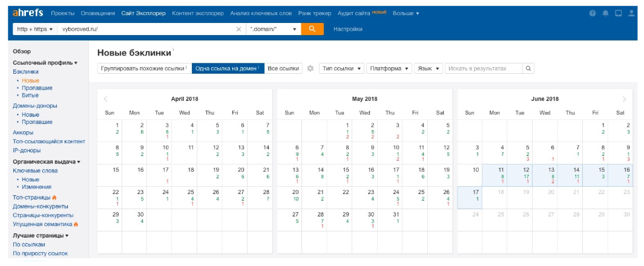The image size is (644, 266).
Task: Click the Настройки link
Action: (x=348, y=29)
